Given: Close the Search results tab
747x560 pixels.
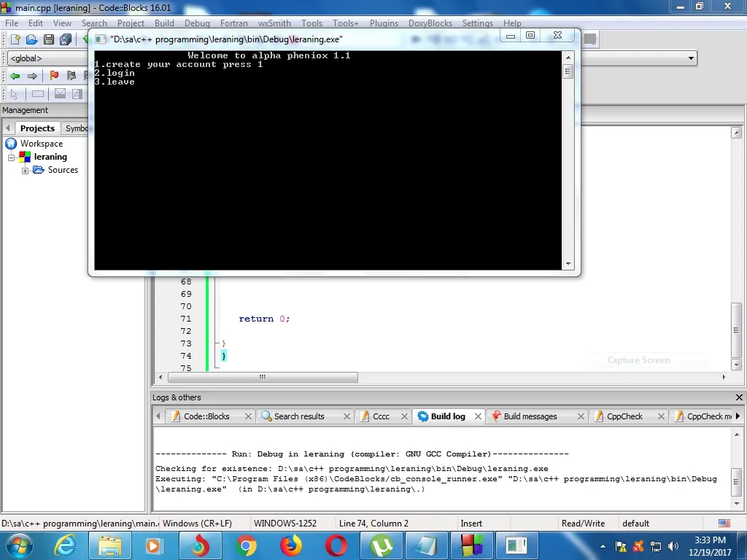Looking at the screenshot, I should 347,416.
